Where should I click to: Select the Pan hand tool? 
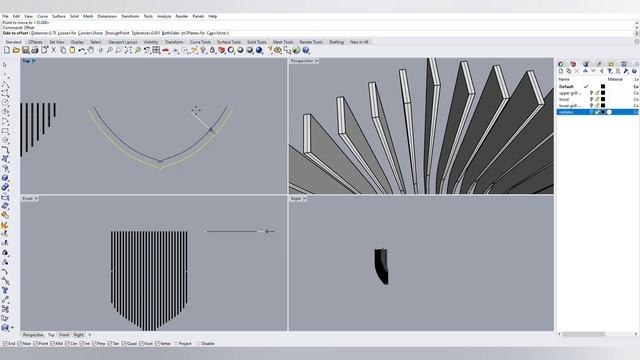coord(91,50)
